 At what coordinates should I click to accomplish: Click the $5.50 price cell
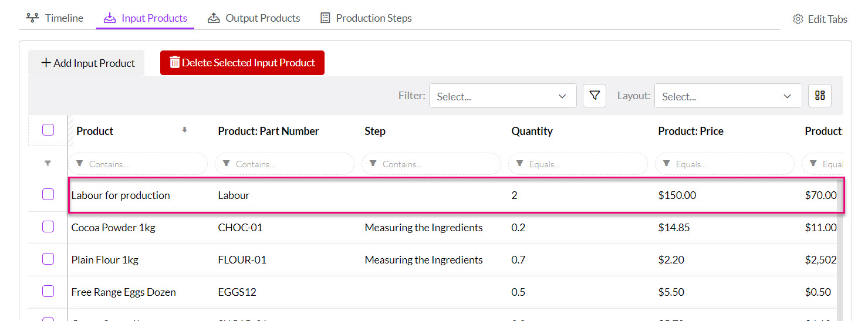(x=671, y=292)
